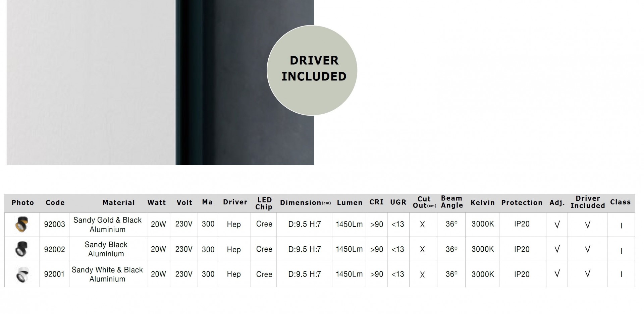Click the Cut Out column header

(424, 202)
